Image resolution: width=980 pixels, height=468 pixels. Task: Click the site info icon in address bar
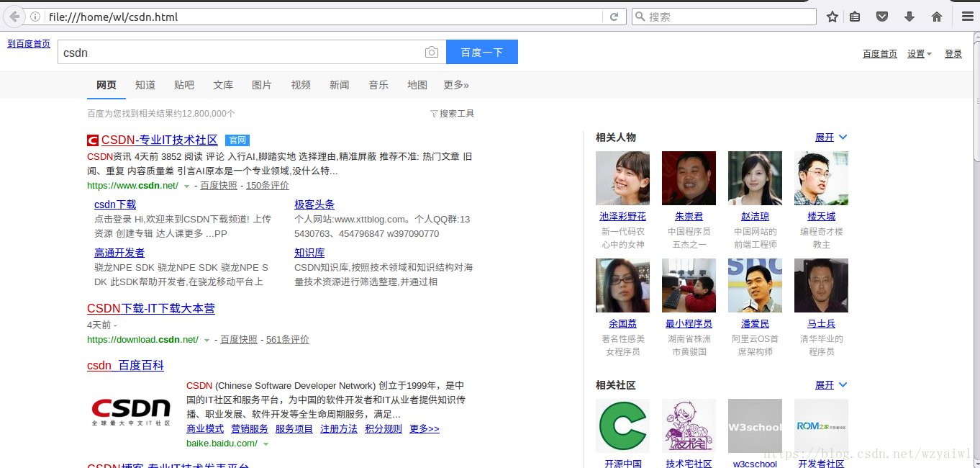point(35,17)
